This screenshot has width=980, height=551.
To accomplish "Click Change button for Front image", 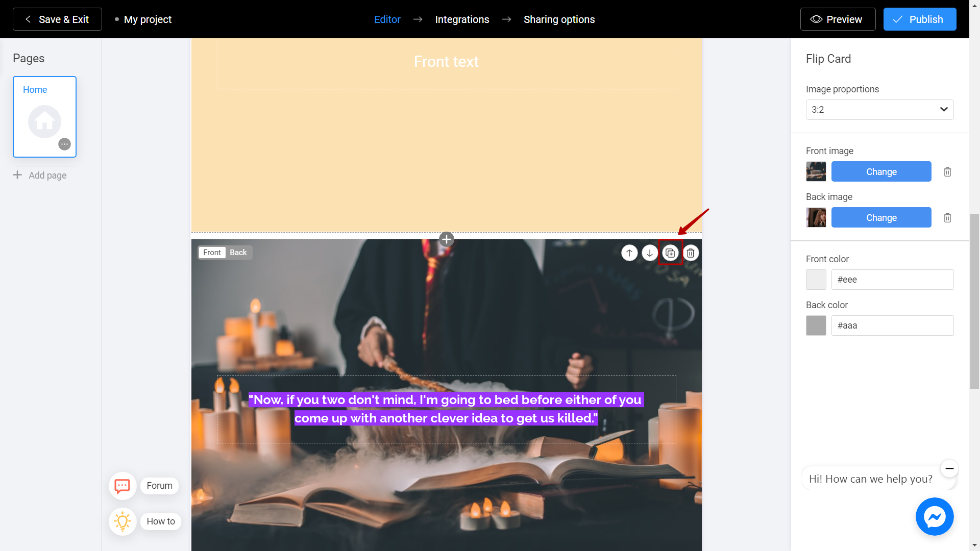I will [881, 171].
